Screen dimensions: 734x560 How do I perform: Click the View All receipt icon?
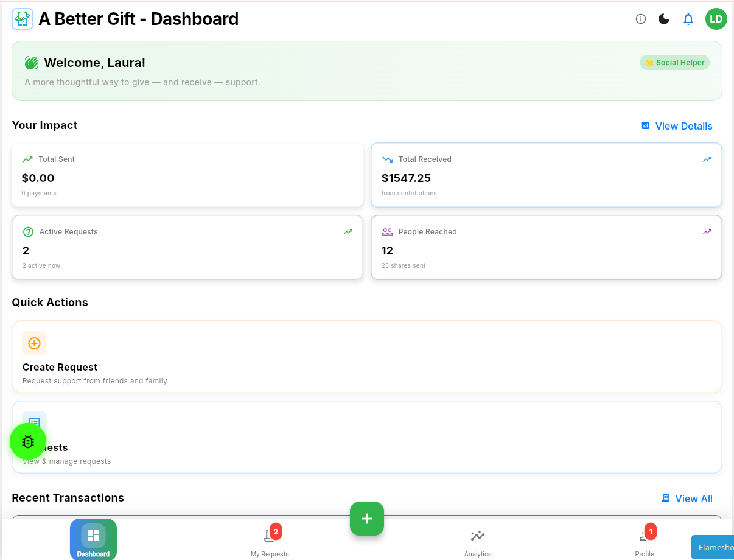[x=666, y=498]
